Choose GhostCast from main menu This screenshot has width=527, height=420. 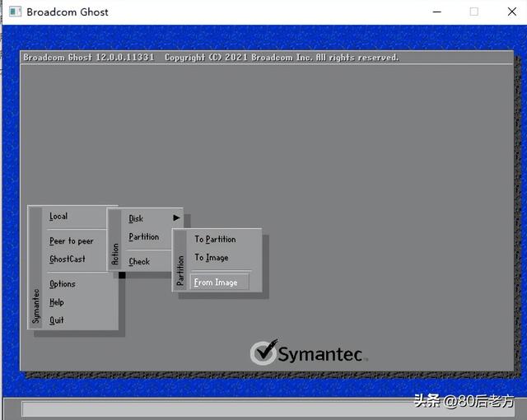[68, 259]
